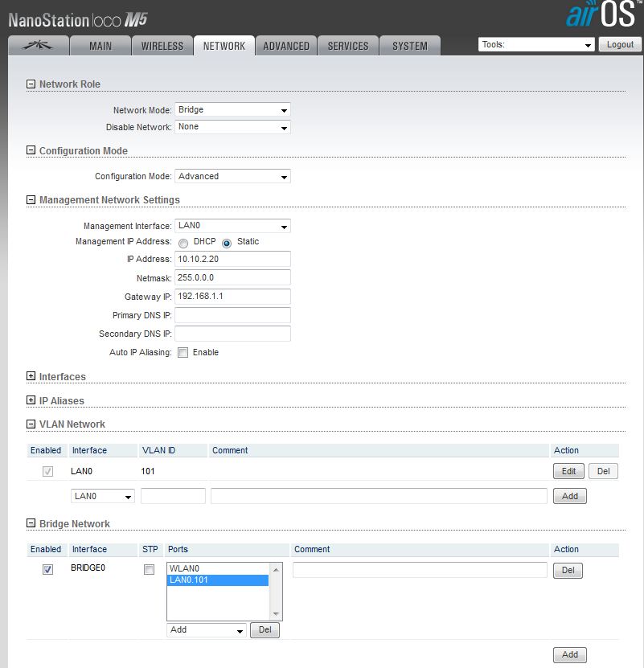Collapse the VLAN Network section
The image size is (644, 668).
31,424
